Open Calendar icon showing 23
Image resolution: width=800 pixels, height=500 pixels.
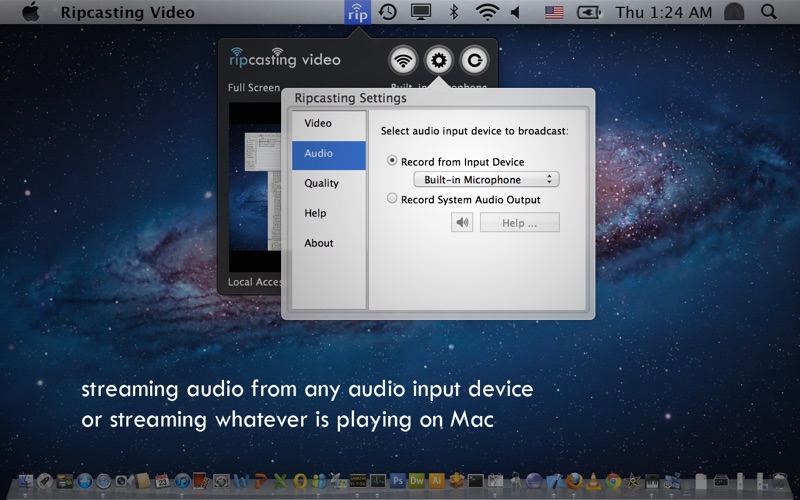(x=162, y=481)
